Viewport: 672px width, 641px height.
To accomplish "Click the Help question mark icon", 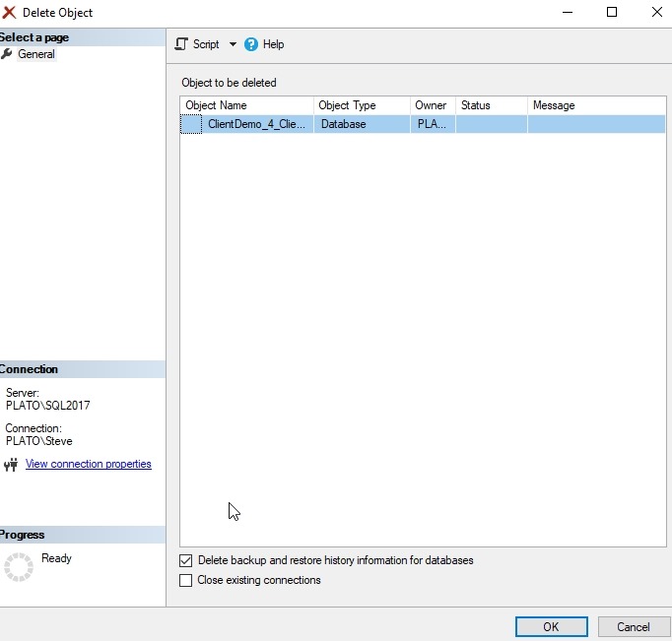I will pos(251,44).
